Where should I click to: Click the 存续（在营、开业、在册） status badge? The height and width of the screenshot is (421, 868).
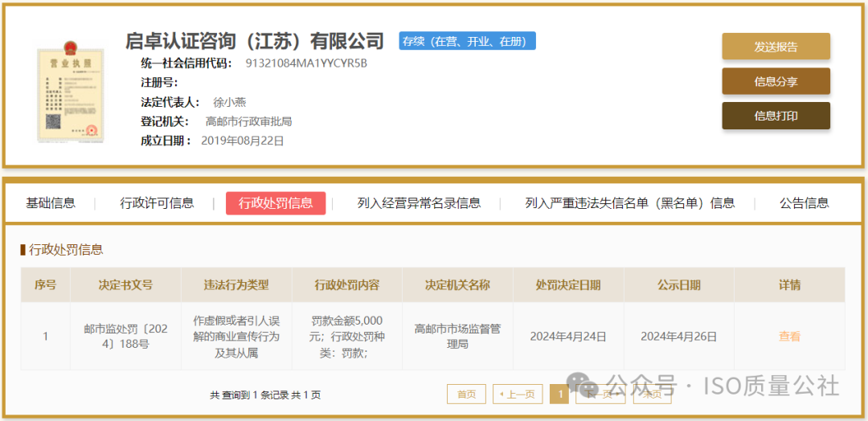[467, 41]
